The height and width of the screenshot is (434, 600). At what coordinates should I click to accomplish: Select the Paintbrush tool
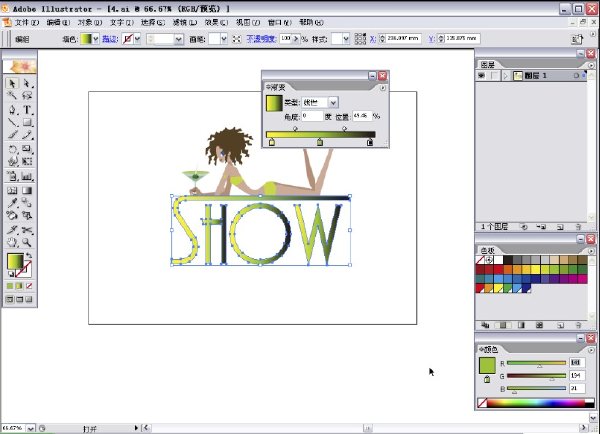coord(12,134)
